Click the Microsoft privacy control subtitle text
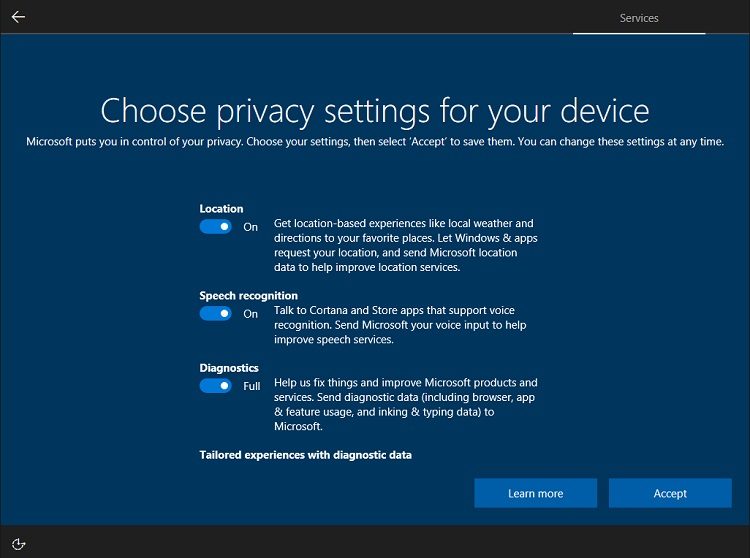Screen dimensions: 750x558 (375, 142)
